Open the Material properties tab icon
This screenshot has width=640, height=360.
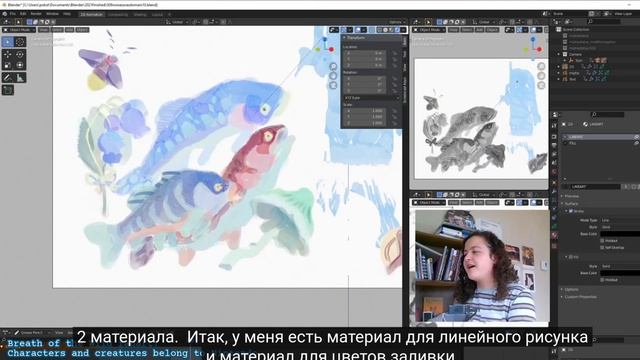point(554,236)
